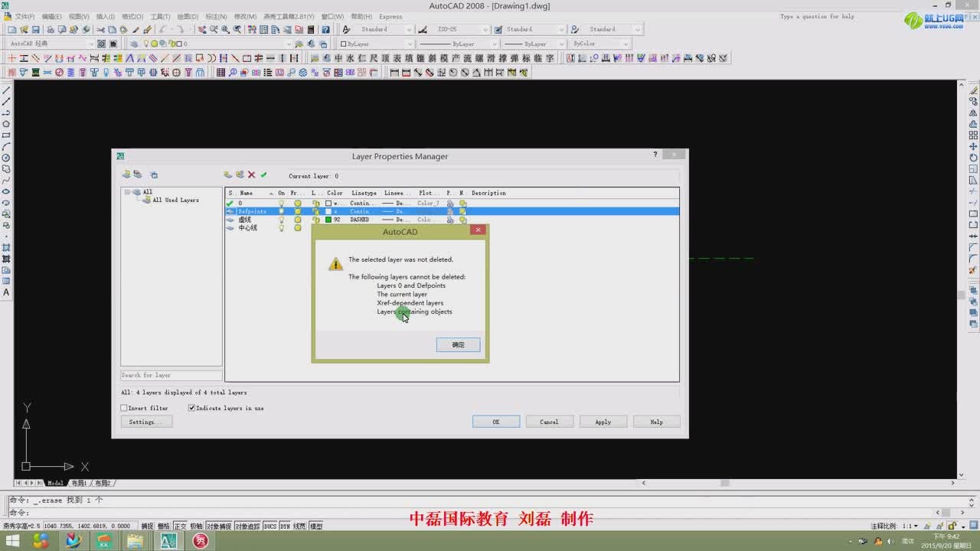Click the white color swatch of layer 0

click(x=328, y=204)
